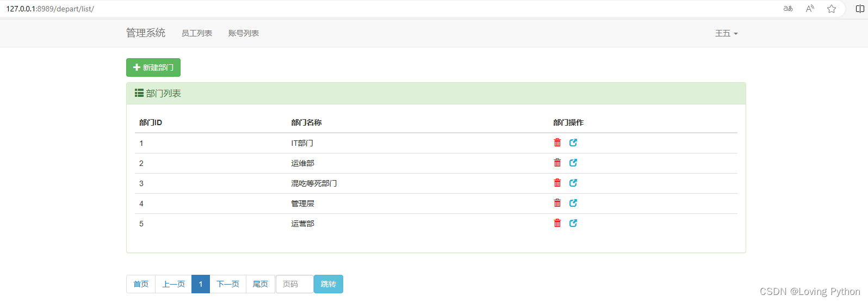
Task: Toggle the browser split screen icon
Action: 860,9
